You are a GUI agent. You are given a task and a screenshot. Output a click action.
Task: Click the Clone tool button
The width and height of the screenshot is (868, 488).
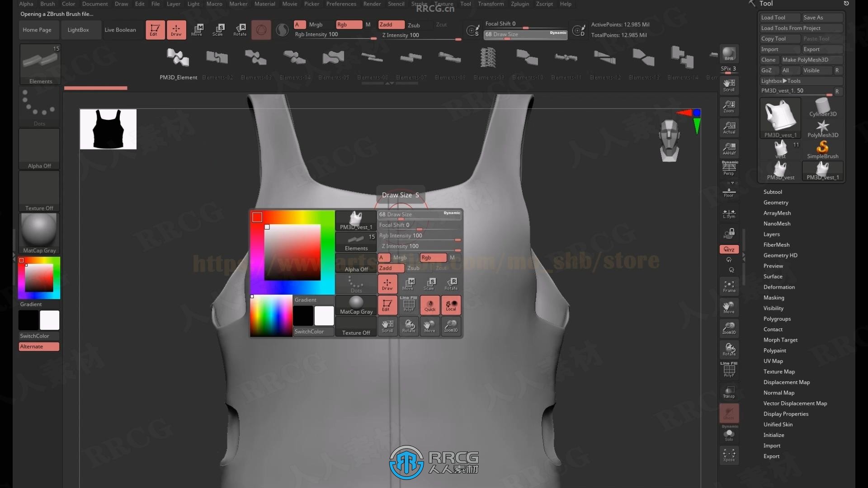pos(769,59)
